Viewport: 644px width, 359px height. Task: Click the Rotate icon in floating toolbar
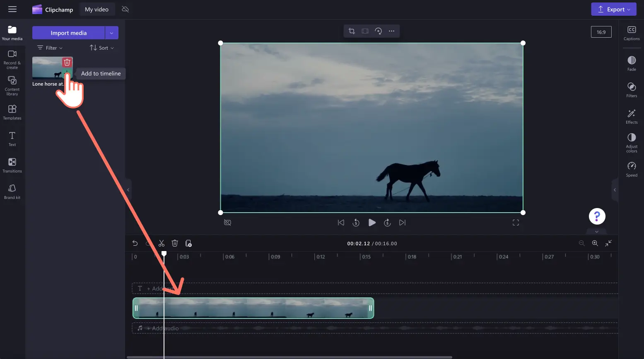tap(378, 31)
